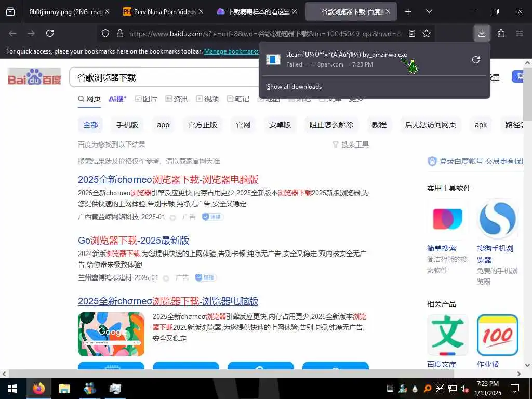Select the 官方正版 filter chip
Image resolution: width=532 pixels, height=399 pixels.
203,125
